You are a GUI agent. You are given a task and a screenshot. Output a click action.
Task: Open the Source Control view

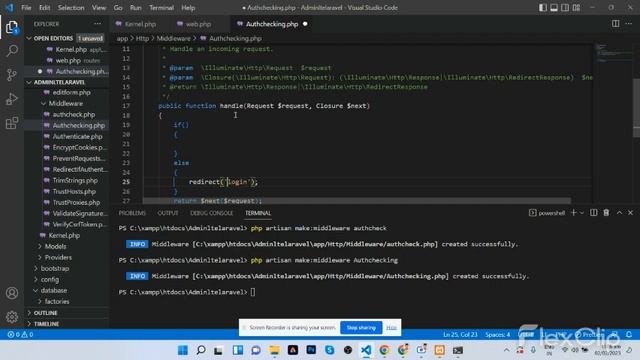[x=12, y=75]
